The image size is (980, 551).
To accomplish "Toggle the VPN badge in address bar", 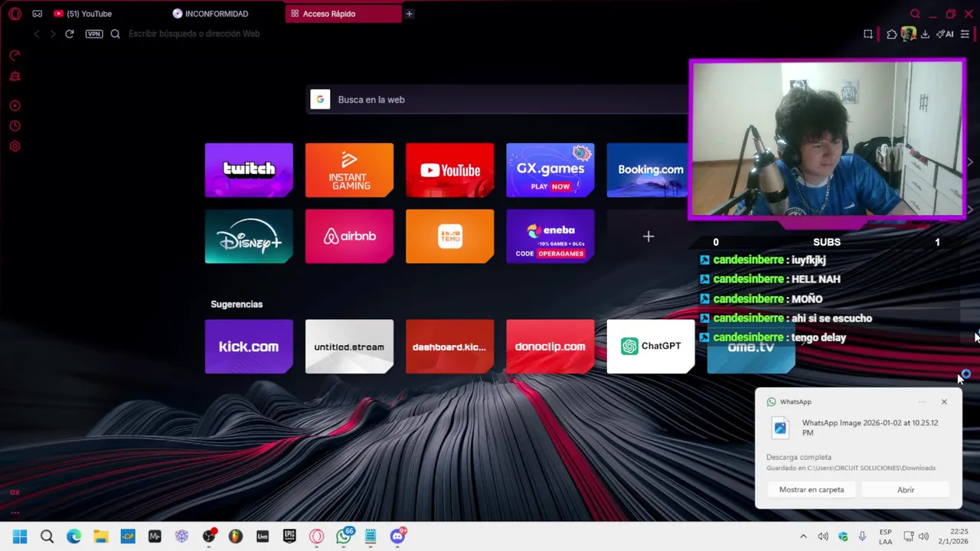I will (x=94, y=34).
